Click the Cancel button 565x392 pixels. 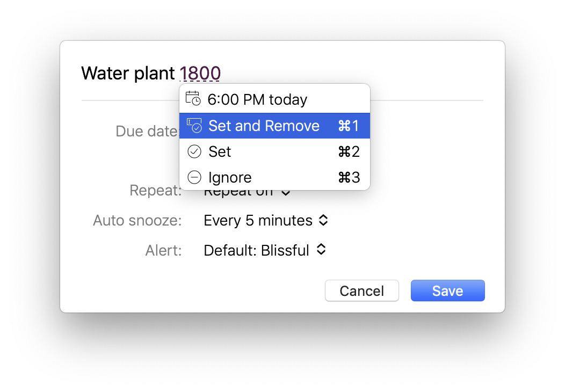[361, 291]
